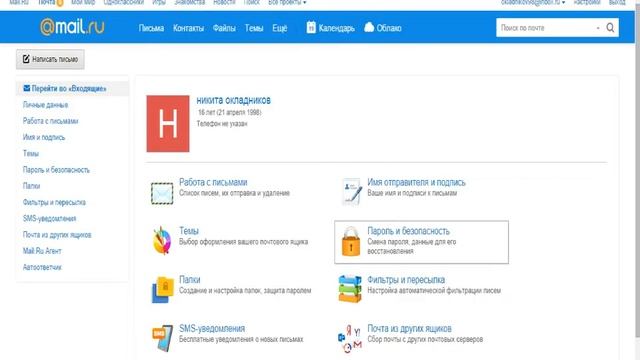This screenshot has width=640, height=360.
Task: Open Mail.Ru Агент in the sidebar
Action: (42, 251)
